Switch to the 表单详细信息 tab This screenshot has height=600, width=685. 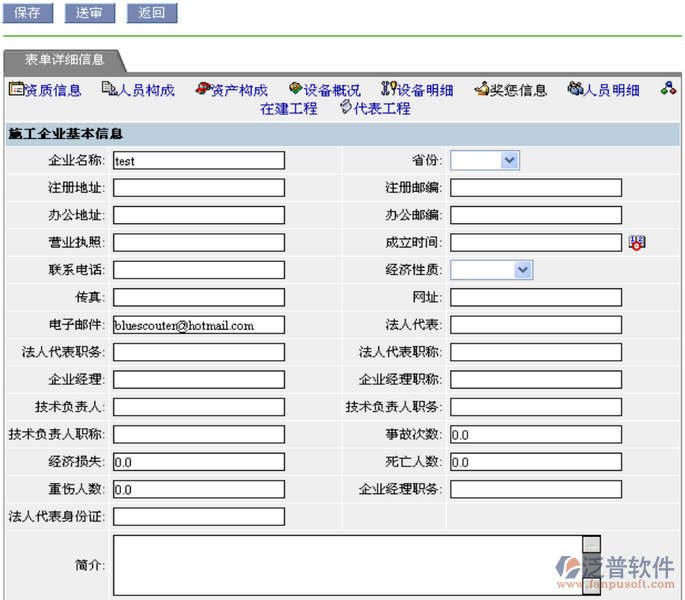[x=64, y=60]
